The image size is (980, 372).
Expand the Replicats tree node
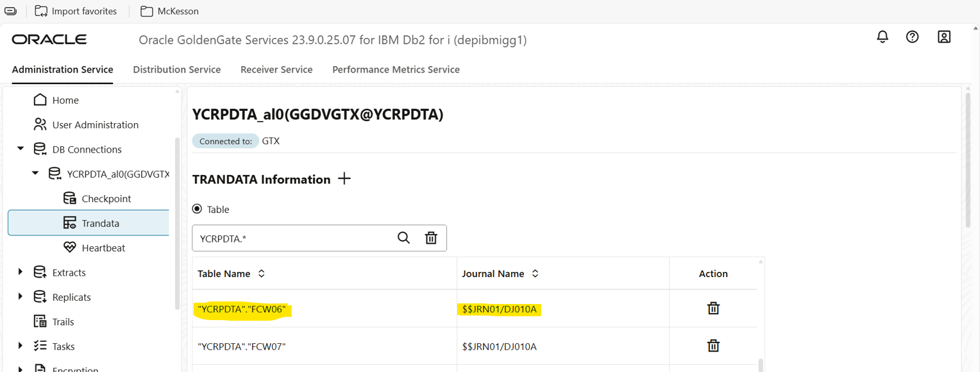21,296
